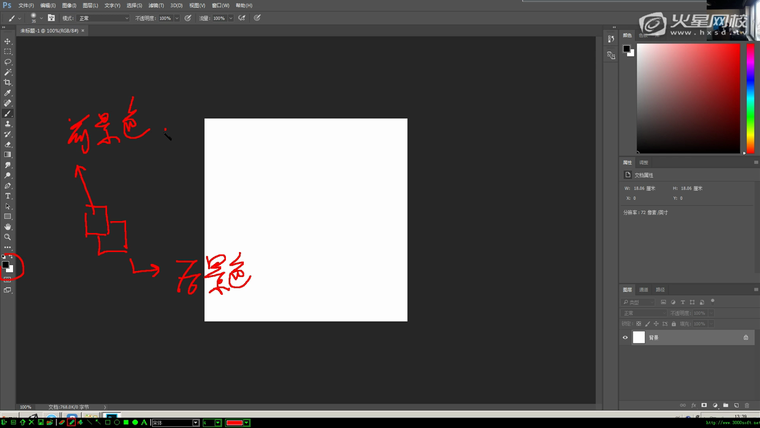Select the Move tool in the toolbar
This screenshot has height=428, width=760.
click(x=8, y=41)
